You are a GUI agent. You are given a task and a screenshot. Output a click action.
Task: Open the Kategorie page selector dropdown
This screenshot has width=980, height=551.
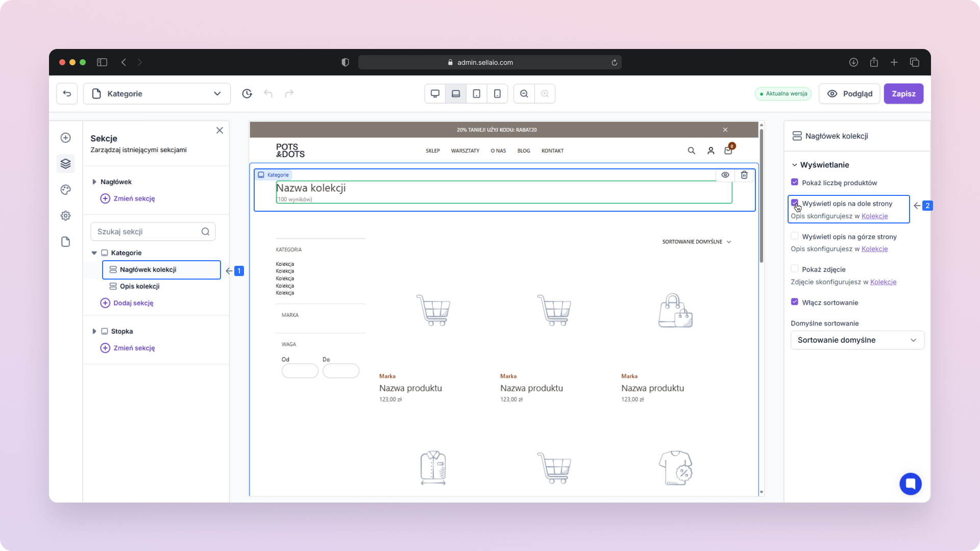pos(157,93)
